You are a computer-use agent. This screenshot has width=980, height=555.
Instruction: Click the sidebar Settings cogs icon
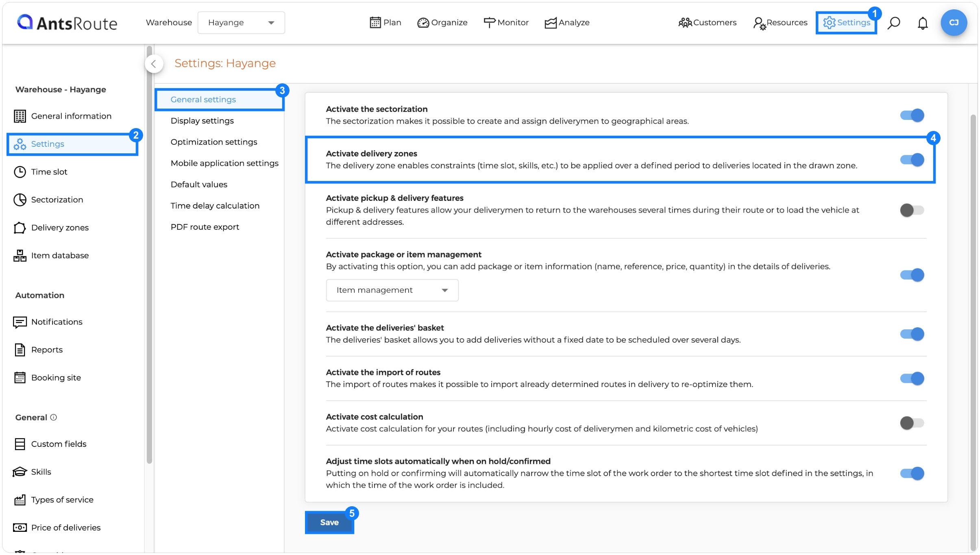click(20, 144)
